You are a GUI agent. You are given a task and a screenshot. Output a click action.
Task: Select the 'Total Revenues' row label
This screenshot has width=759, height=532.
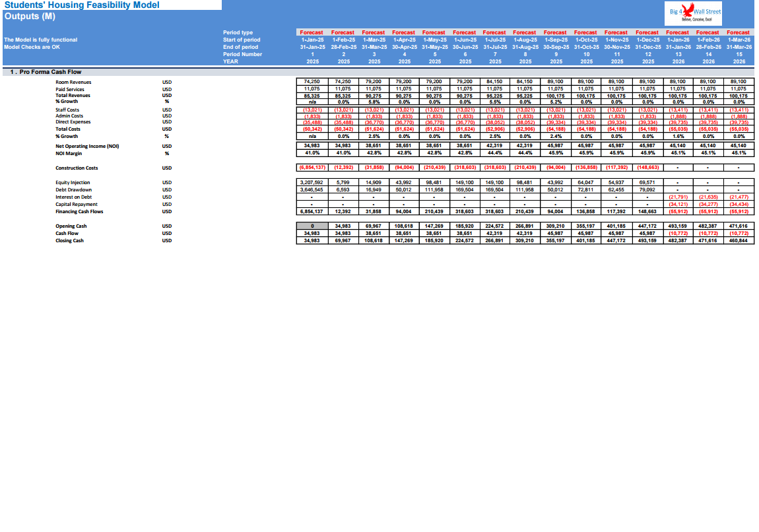(73, 95)
